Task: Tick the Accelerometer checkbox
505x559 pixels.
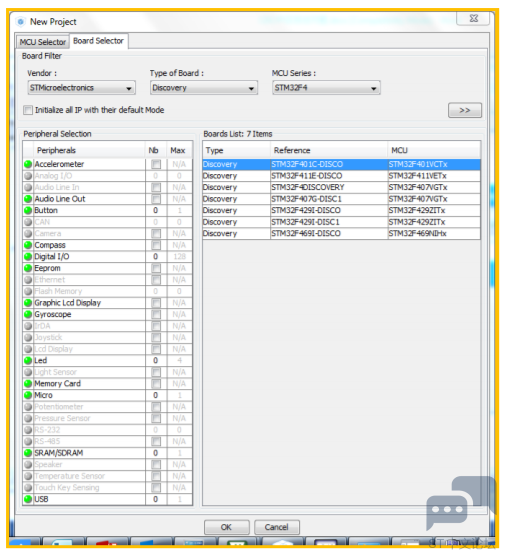Action: click(x=156, y=164)
